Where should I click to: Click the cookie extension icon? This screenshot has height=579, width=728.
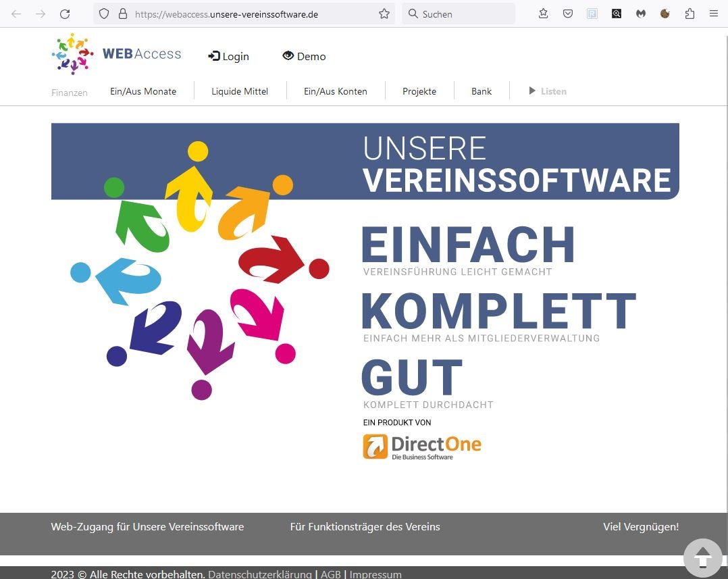pos(665,14)
